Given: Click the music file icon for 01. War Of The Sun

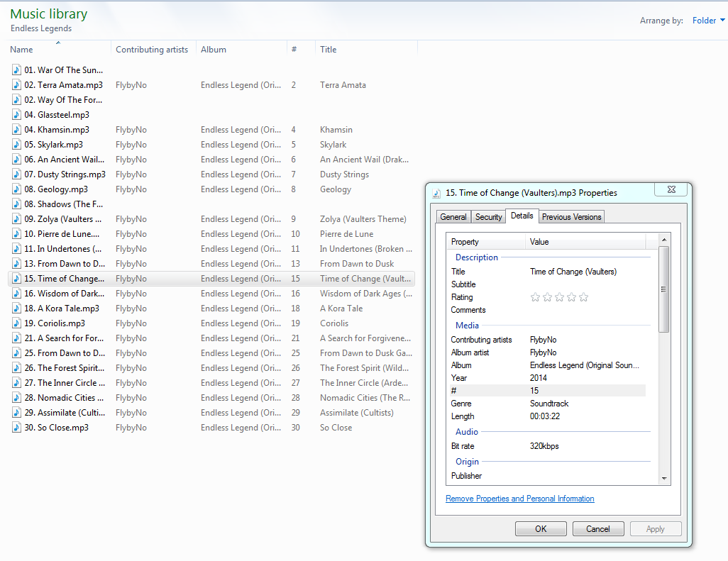Looking at the screenshot, I should (x=17, y=70).
